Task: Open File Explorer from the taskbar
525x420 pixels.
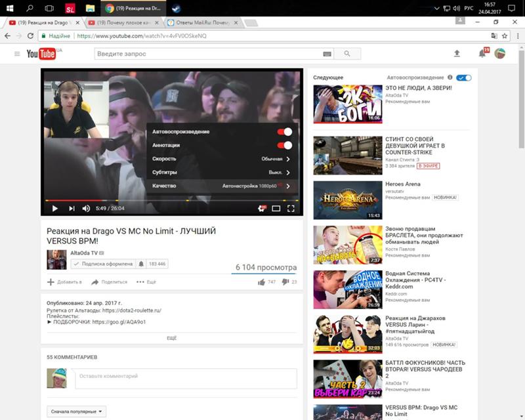Action: (x=90, y=8)
